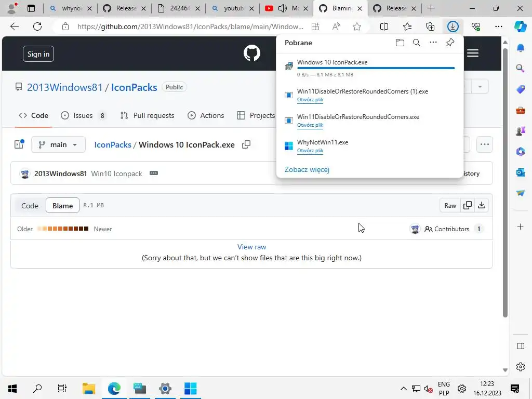The height and width of the screenshot is (399, 532).
Task: Open Favorites list
Action: (x=407, y=26)
